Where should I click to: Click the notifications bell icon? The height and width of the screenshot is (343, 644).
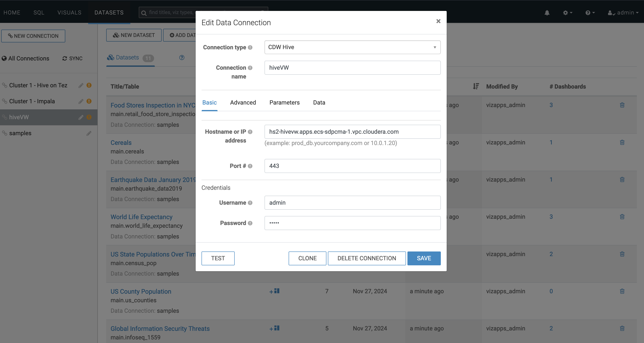tap(547, 13)
